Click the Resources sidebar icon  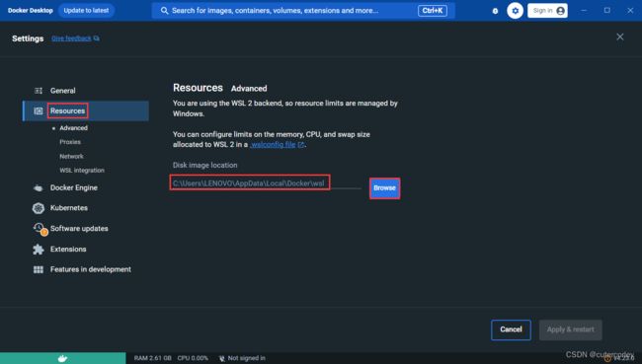[x=39, y=110]
